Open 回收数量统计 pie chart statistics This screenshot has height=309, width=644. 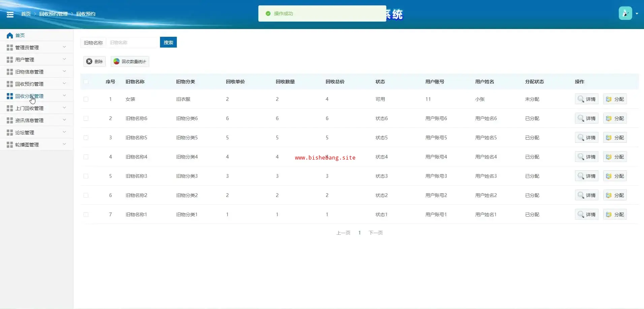130,61
